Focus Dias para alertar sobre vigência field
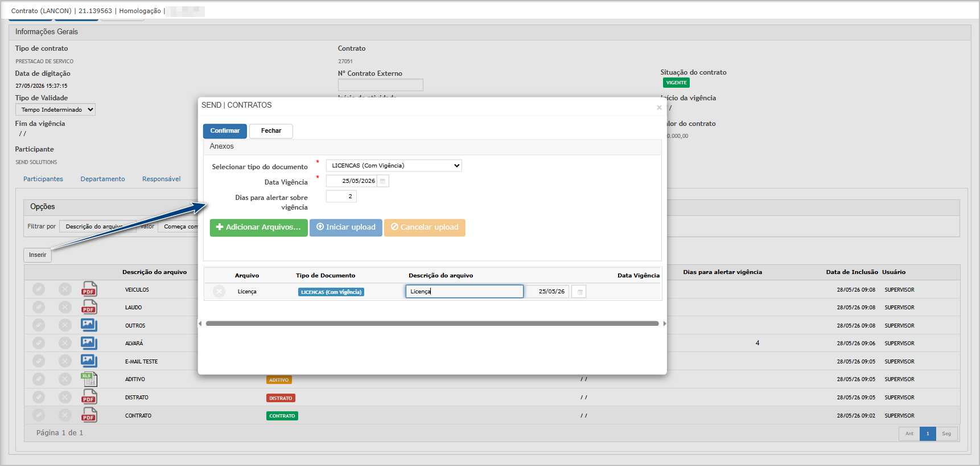 coord(341,197)
